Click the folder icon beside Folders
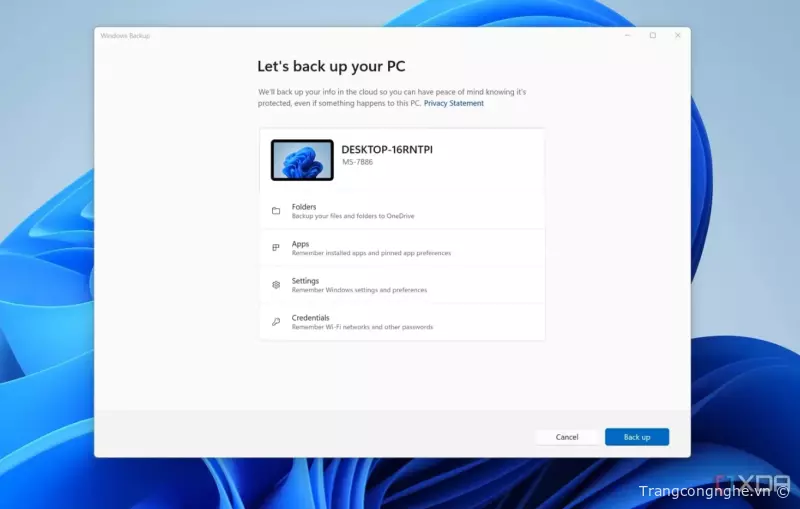Image resolution: width=800 pixels, height=509 pixels. pyautogui.click(x=276, y=211)
